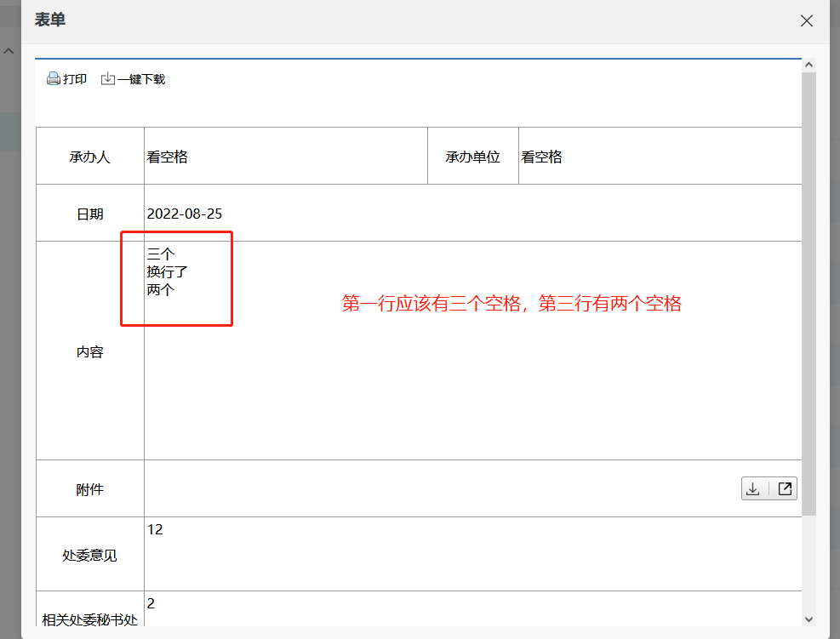Click the 打印 text link

75,79
